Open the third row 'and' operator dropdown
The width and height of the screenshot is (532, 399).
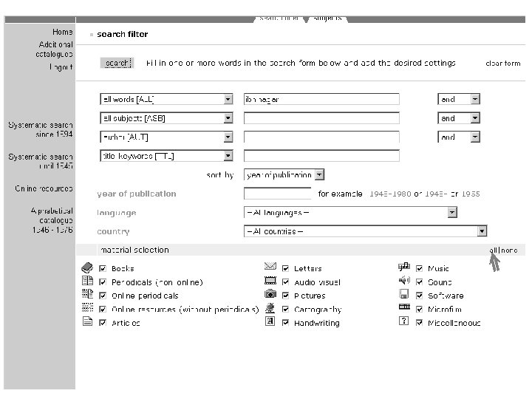459,137
